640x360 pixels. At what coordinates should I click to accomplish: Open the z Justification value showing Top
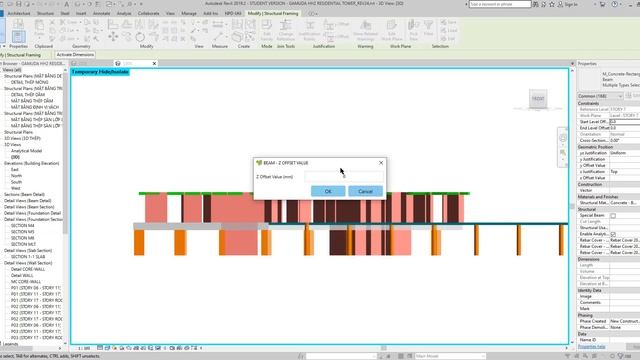(x=624, y=171)
